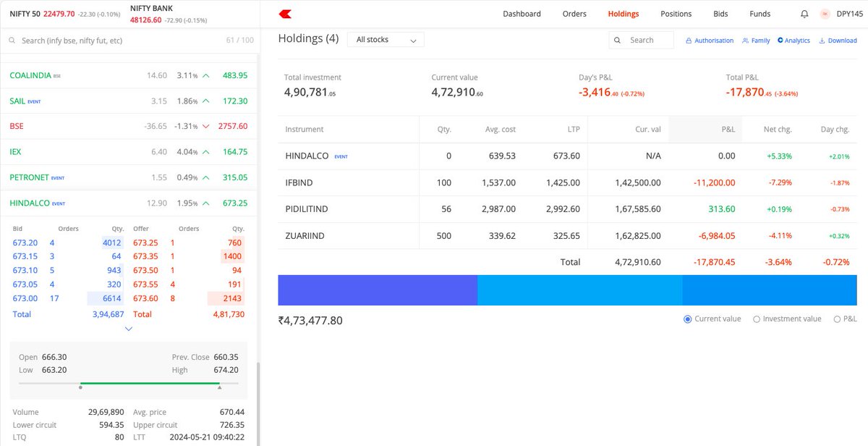The height and width of the screenshot is (446, 868).
Task: Select the Holdings tab
Action: [x=624, y=14]
